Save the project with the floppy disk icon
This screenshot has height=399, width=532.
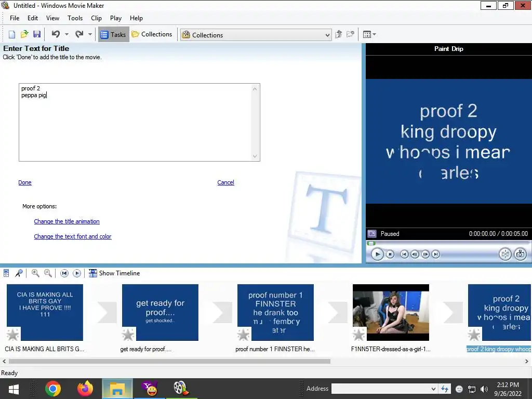pos(37,34)
